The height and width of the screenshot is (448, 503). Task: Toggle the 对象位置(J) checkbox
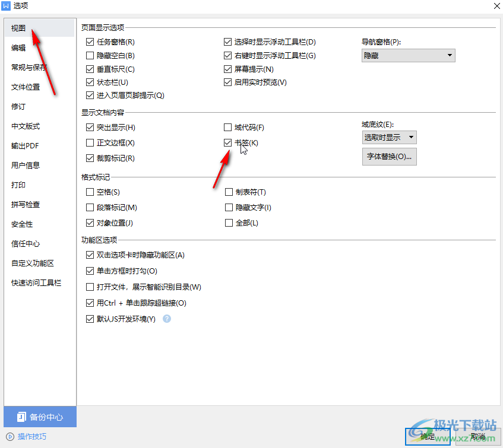[x=90, y=223]
